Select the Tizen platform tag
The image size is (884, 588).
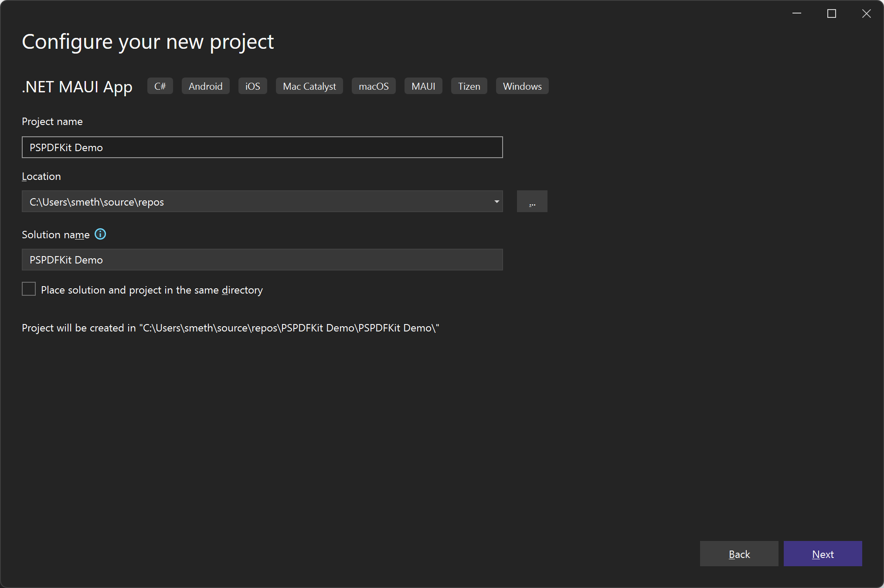tap(469, 86)
